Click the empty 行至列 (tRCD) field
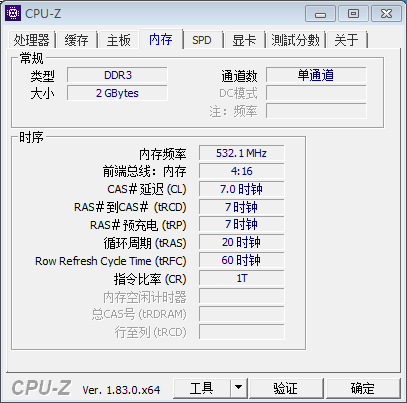The height and width of the screenshot is (403, 407). tap(242, 332)
